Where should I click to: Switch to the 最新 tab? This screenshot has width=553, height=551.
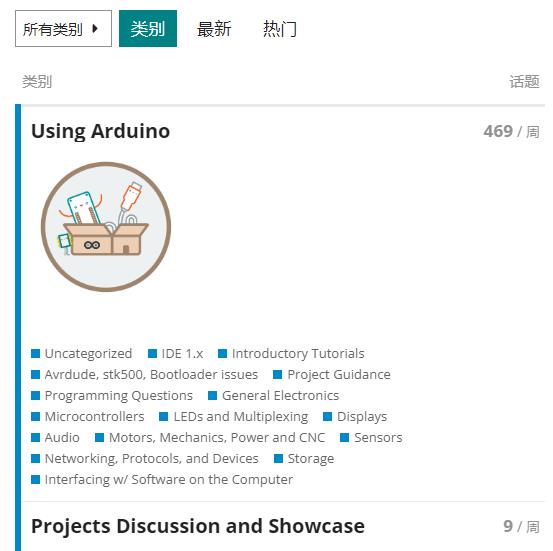214,29
